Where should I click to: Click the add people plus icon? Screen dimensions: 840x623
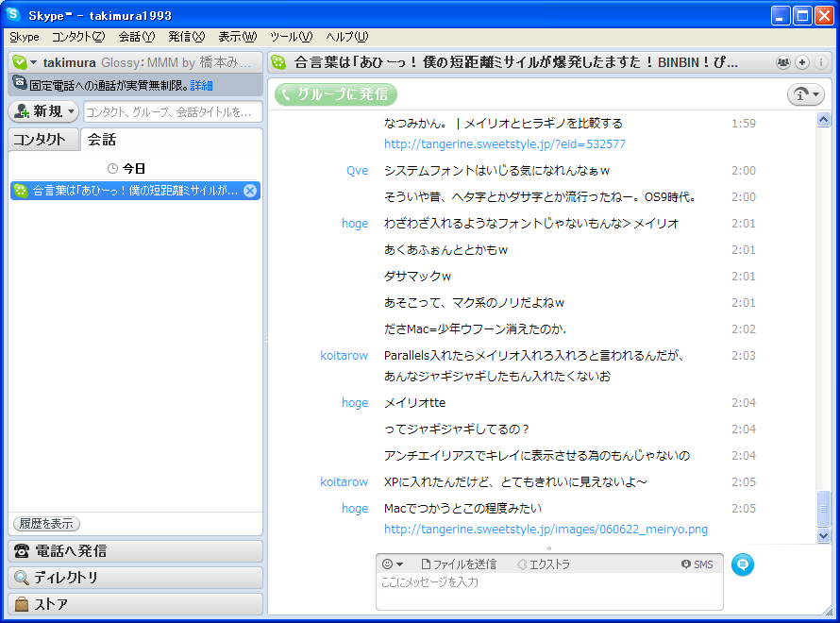pyautogui.click(x=802, y=62)
